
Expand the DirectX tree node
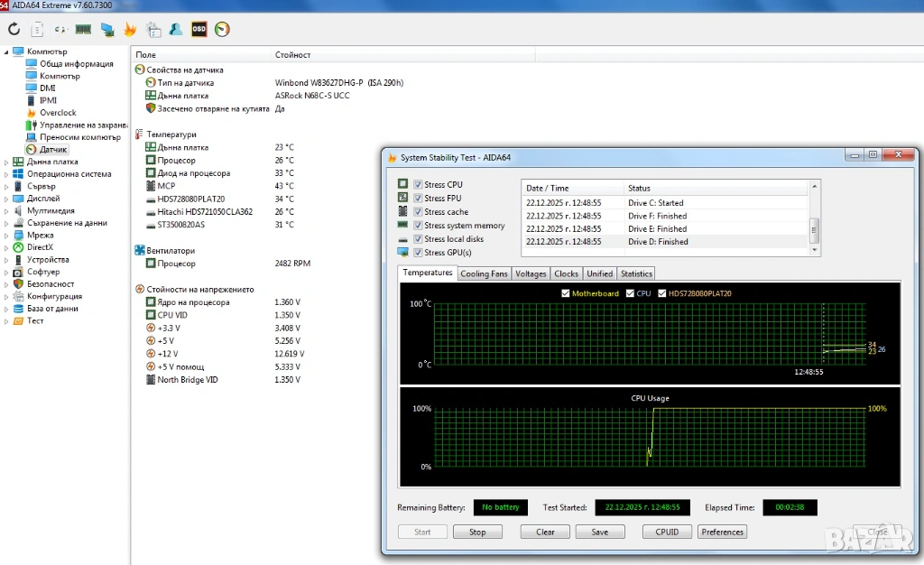click(x=7, y=247)
